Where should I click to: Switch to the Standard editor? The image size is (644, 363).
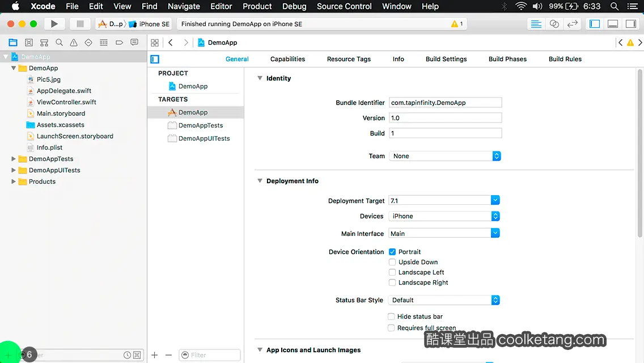[536, 24]
